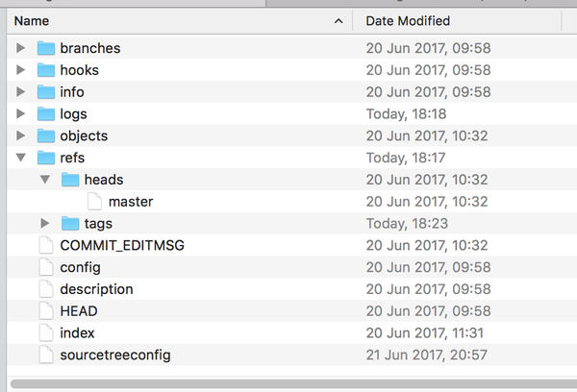Click the COMMIT_EDITMSG file icon

[x=47, y=245]
